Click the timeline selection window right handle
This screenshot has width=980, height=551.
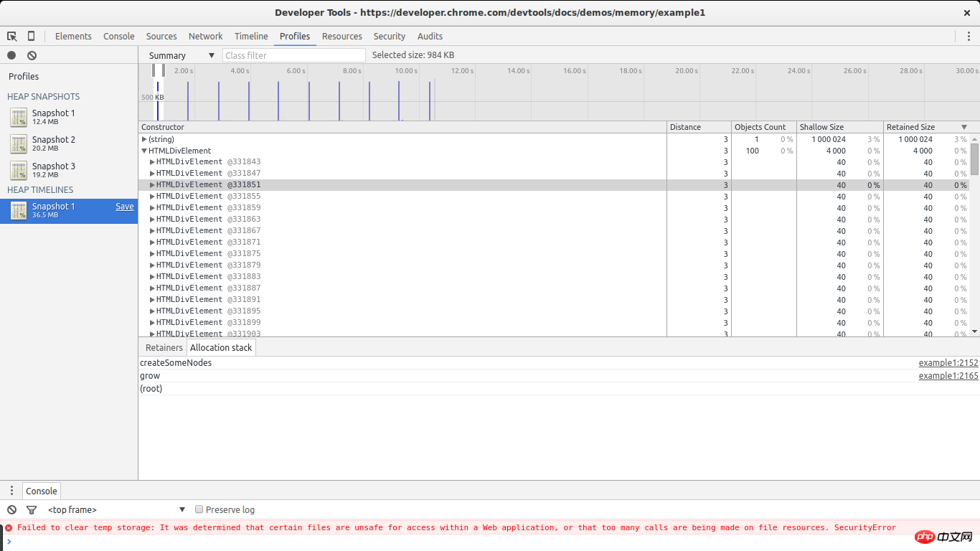point(164,70)
